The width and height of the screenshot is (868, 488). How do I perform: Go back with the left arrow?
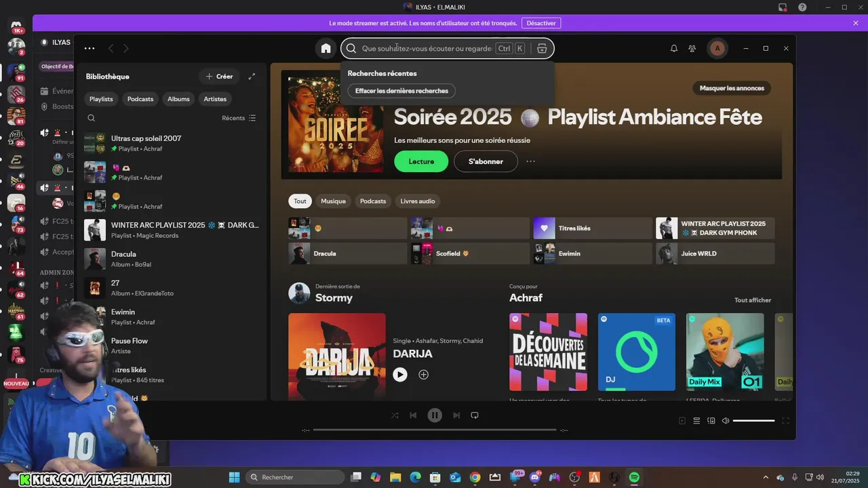coord(111,48)
